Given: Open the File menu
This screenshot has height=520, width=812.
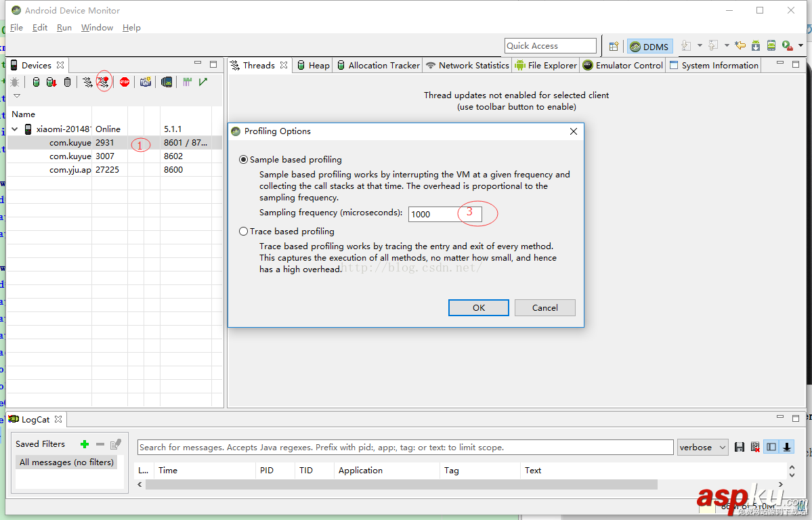Looking at the screenshot, I should click(x=16, y=27).
